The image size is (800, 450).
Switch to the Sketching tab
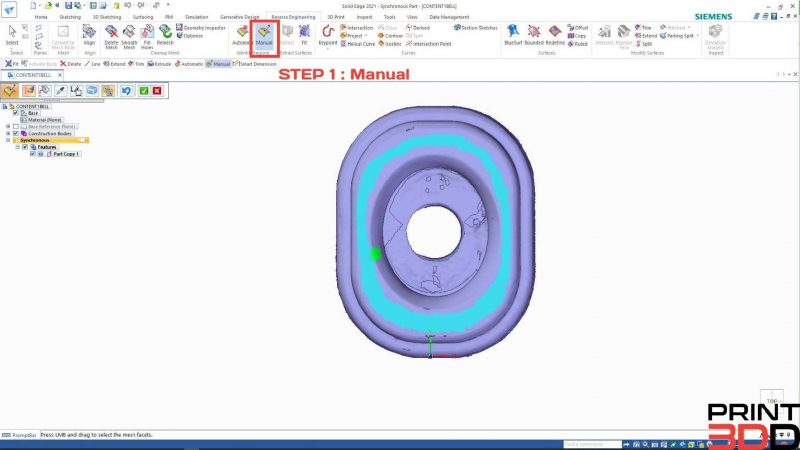click(70, 17)
